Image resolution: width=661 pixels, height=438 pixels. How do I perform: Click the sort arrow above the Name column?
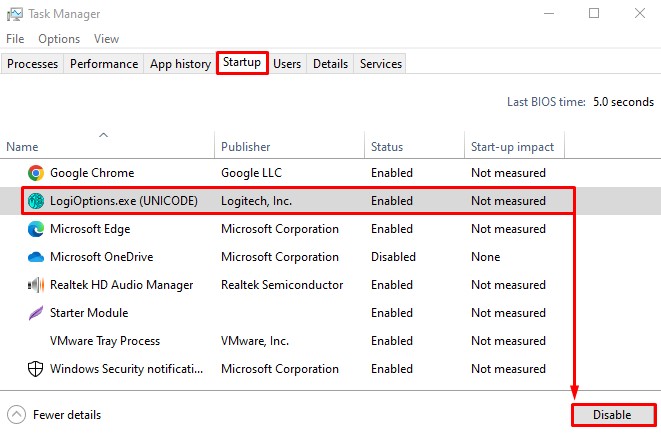pos(103,135)
